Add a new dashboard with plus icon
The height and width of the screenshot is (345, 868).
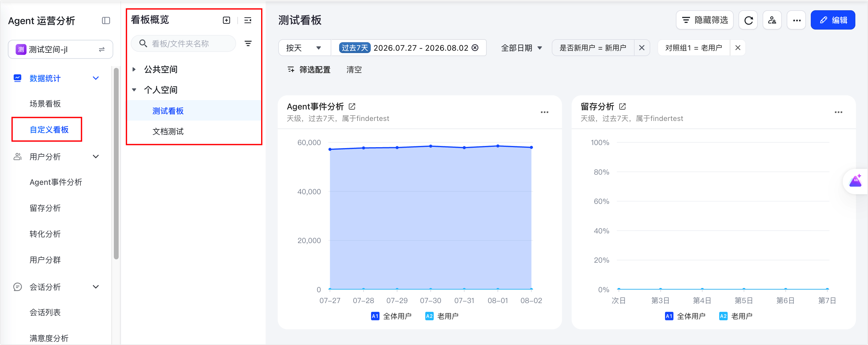[x=226, y=20]
